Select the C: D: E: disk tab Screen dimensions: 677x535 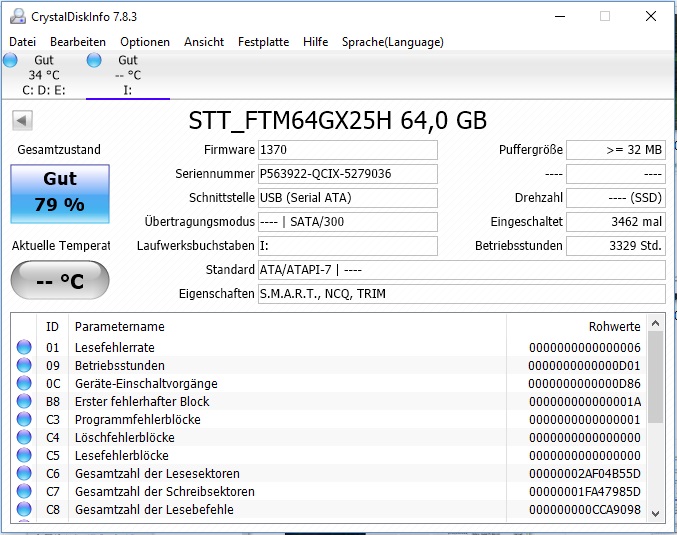pos(43,75)
